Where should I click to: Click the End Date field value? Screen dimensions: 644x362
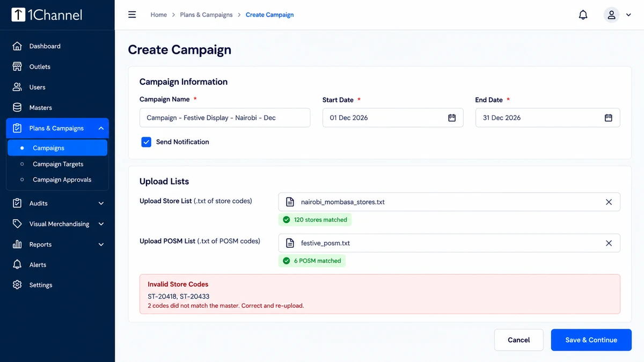click(x=502, y=118)
